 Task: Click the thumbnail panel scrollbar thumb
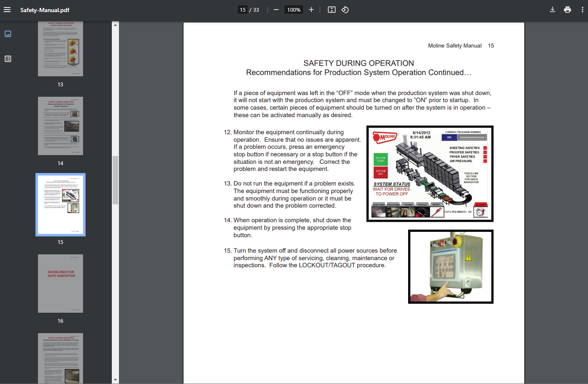[x=116, y=180]
